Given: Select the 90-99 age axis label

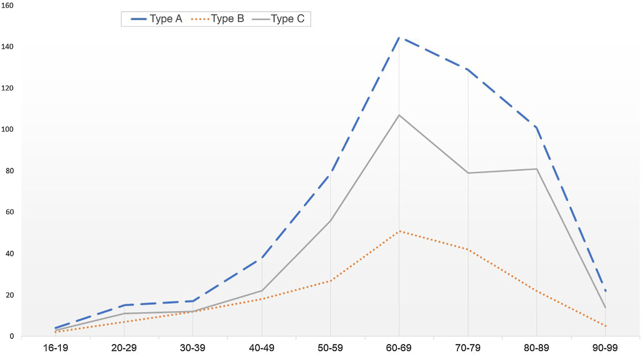Looking at the screenshot, I should (x=605, y=348).
